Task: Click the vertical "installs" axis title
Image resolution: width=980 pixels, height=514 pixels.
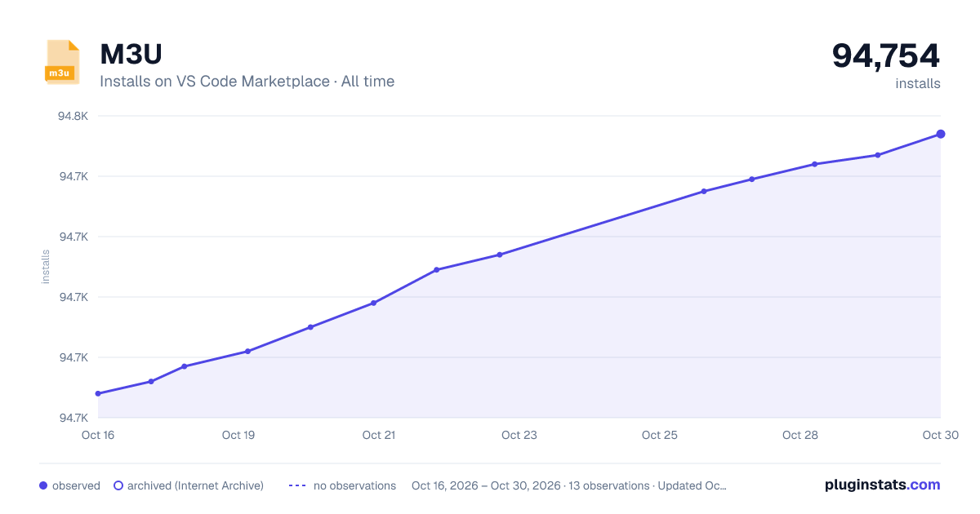Action: click(x=46, y=267)
